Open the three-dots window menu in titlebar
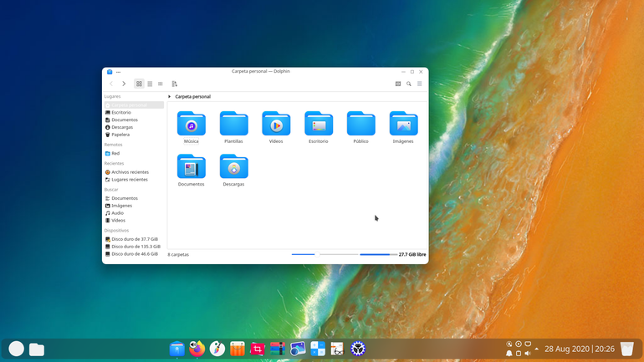 [x=118, y=72]
